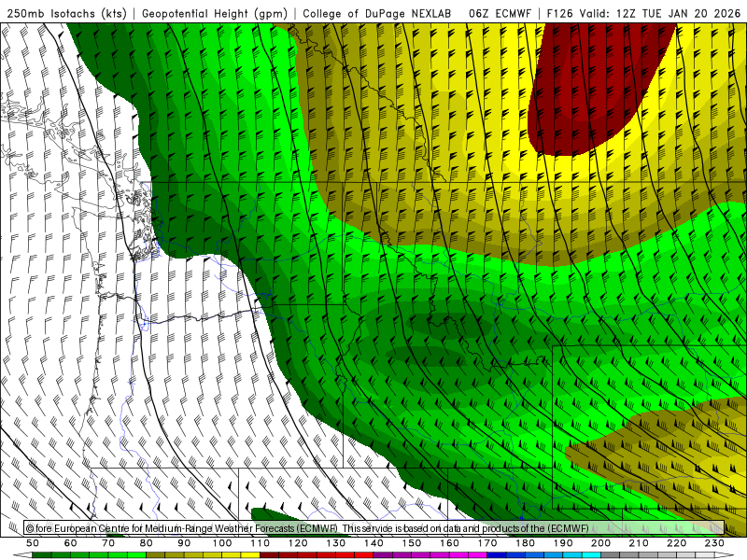Click the '70' label on the color scale
This screenshot has width=747, height=560.
click(x=108, y=543)
